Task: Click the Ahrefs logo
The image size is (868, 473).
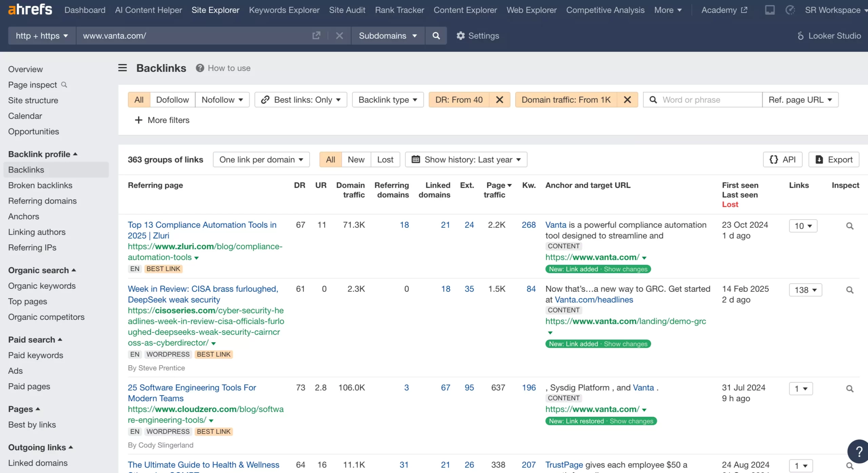Action: [30, 10]
